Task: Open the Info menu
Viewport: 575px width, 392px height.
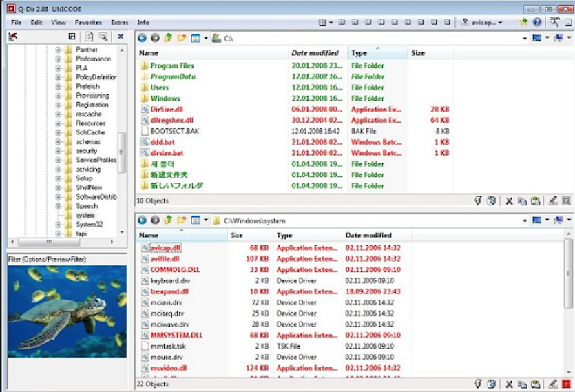Action: pyautogui.click(x=143, y=22)
